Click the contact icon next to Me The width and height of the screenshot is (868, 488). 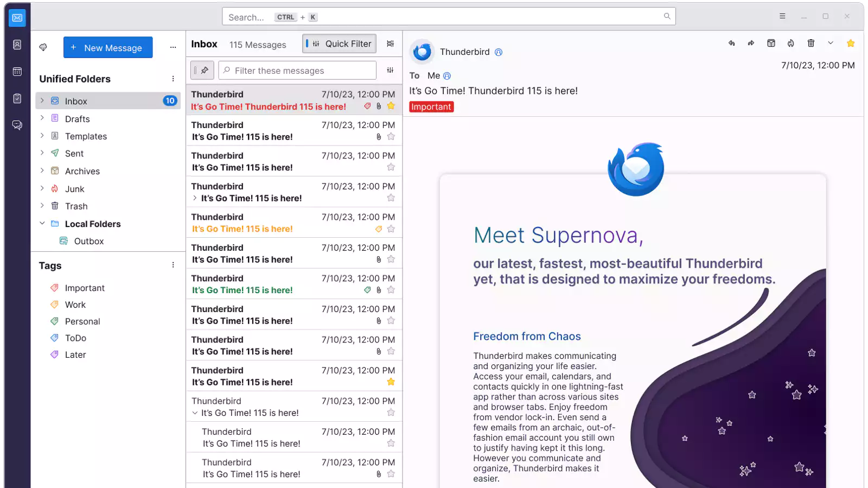[x=447, y=76]
